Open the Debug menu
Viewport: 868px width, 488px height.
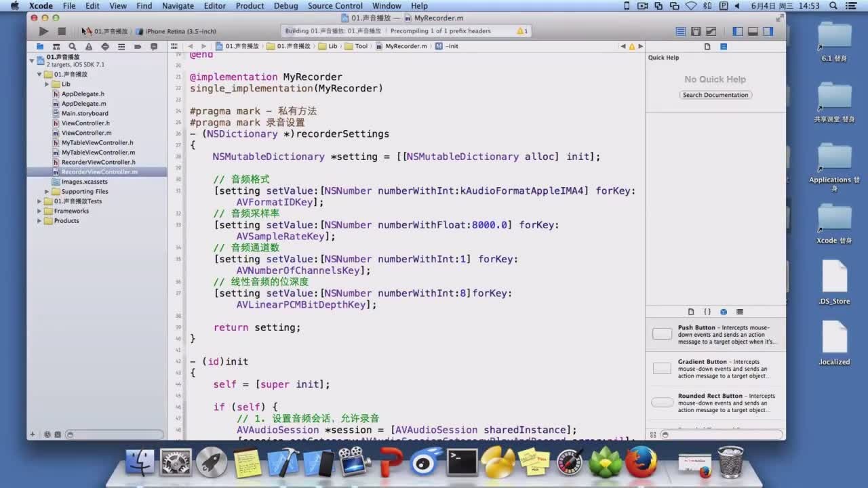click(285, 5)
